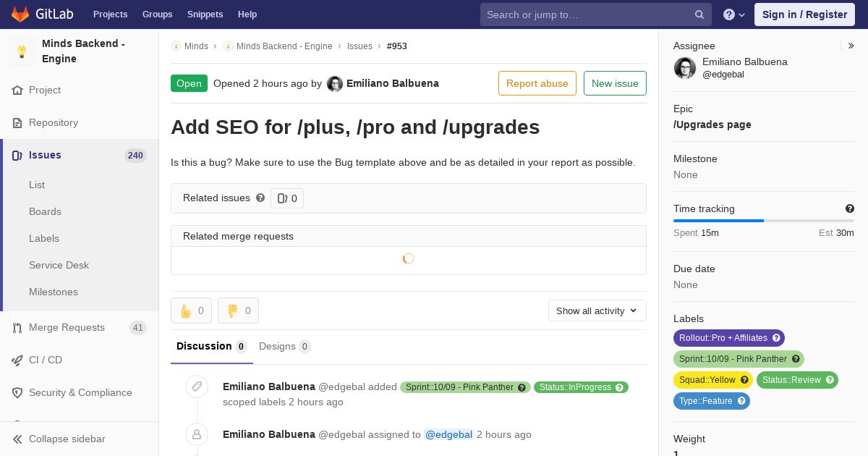Click the Issues count badge 240
Viewport: 868px width, 456px height.
click(135, 156)
